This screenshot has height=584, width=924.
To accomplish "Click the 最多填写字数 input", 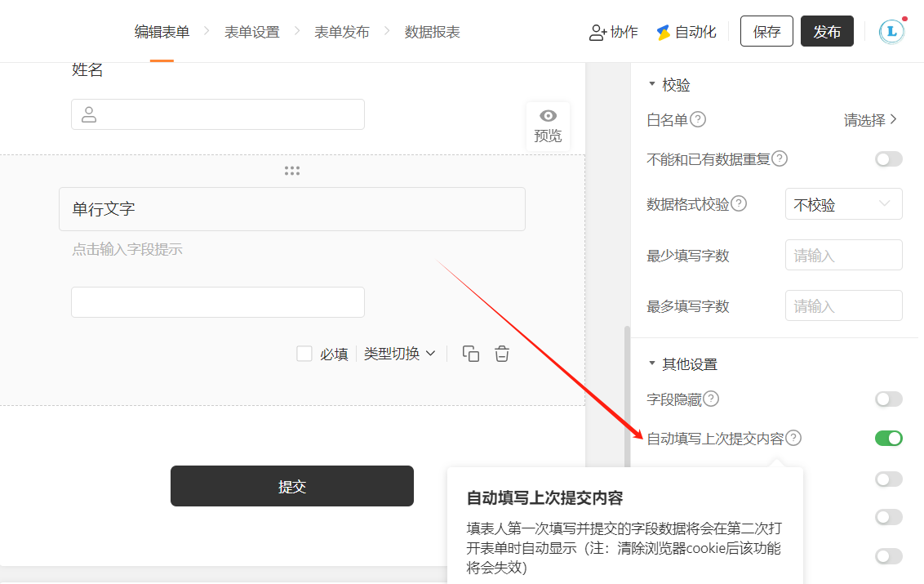I will pyautogui.click(x=843, y=305).
